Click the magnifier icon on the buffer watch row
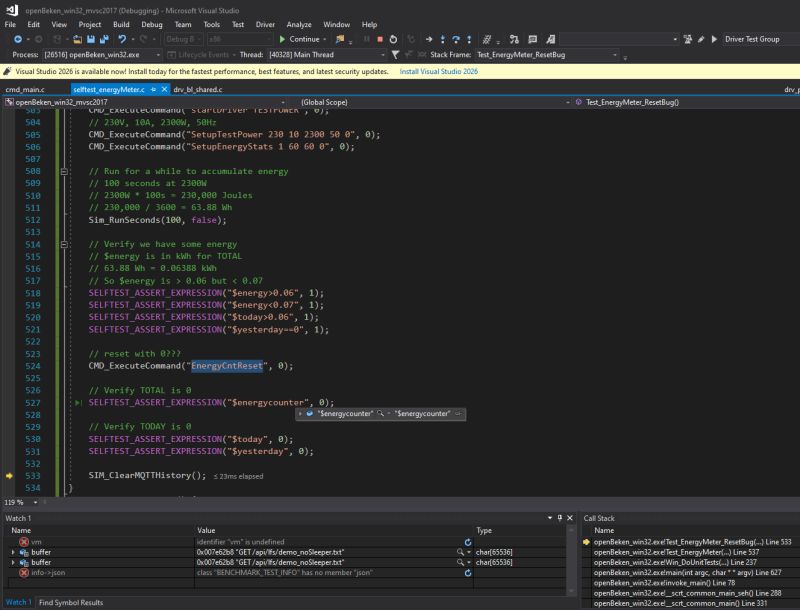Image resolution: width=800 pixels, height=610 pixels. click(x=460, y=552)
